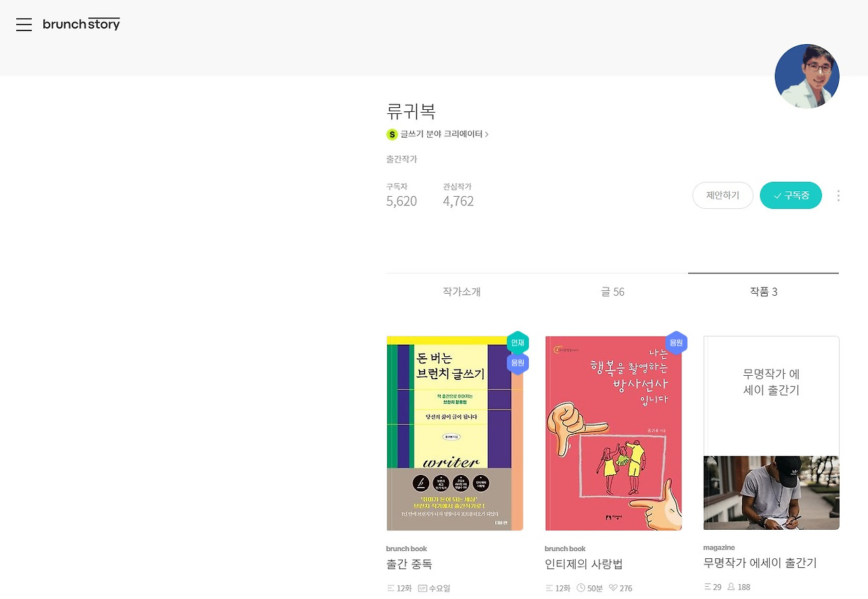View the 관심작가 4,762 count
The height and width of the screenshot is (599, 868).
point(458,195)
